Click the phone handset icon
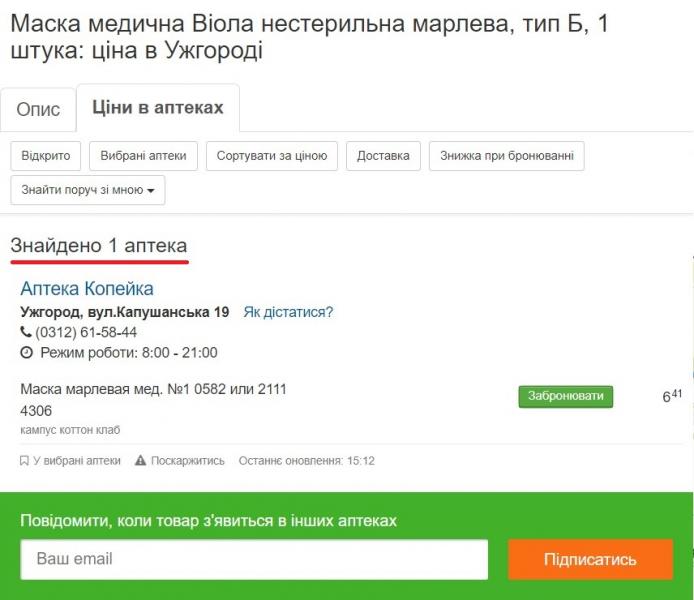Viewport: 694px width, 600px height. tap(26, 331)
